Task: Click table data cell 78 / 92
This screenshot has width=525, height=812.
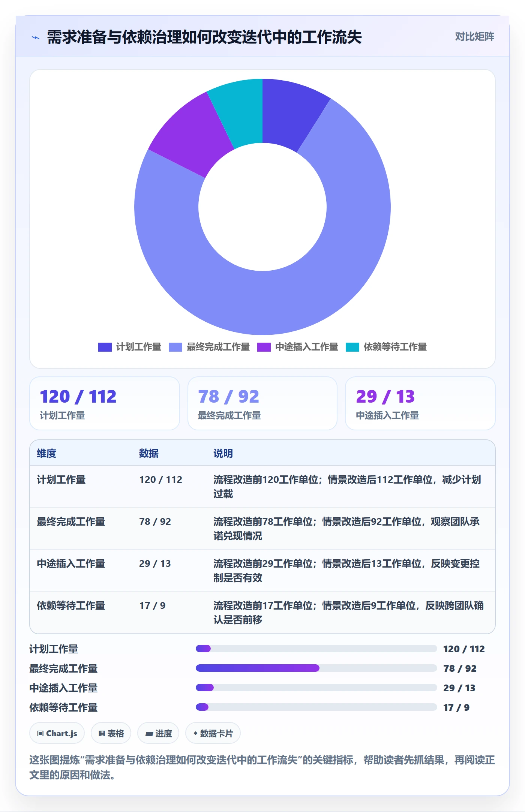Action: coord(155,522)
